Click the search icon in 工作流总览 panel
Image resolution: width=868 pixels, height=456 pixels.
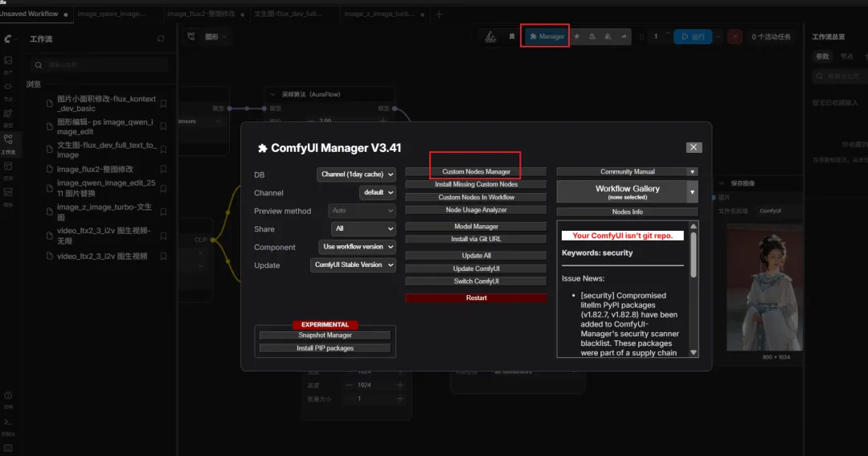(819, 76)
